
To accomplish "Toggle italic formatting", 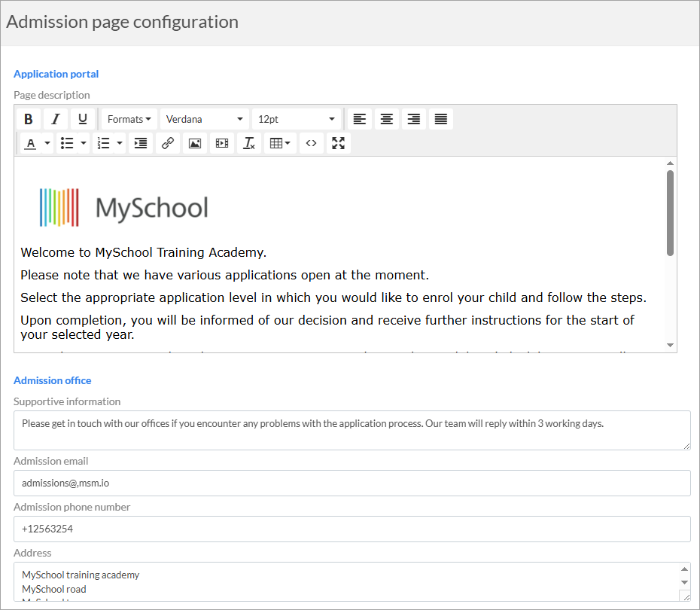I will coord(55,118).
